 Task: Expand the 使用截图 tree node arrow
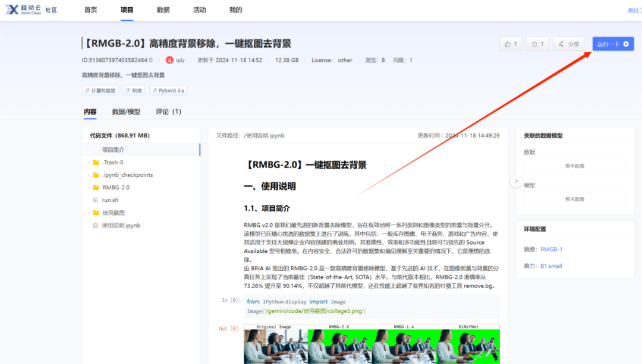point(89,213)
